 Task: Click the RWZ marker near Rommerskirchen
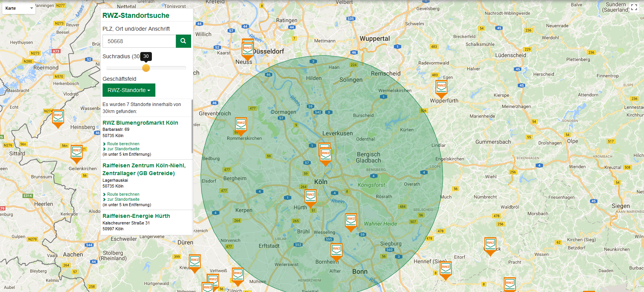241,125
